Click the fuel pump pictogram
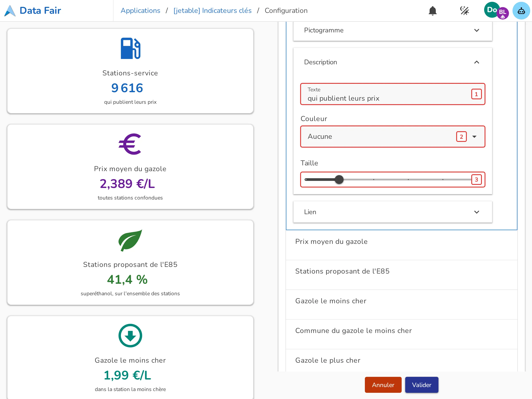Image resolution: width=532 pixels, height=399 pixels. pos(130,48)
